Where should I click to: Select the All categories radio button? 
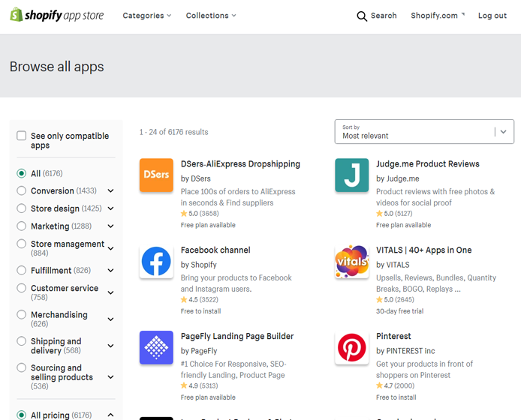[x=22, y=173]
